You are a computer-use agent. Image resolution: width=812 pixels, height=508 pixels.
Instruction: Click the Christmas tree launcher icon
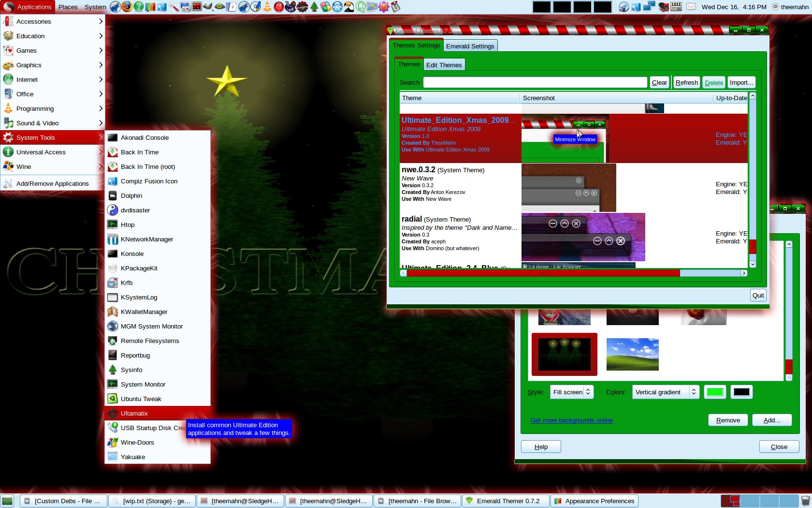[314, 7]
